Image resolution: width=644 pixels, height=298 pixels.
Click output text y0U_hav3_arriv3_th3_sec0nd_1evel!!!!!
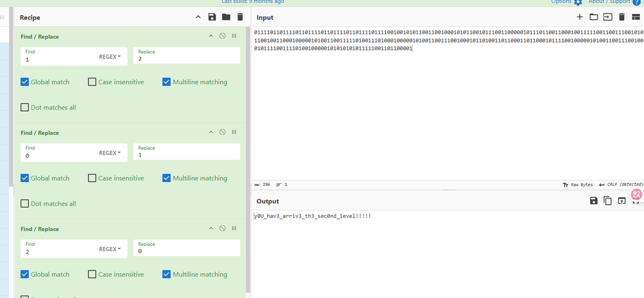[312, 216]
